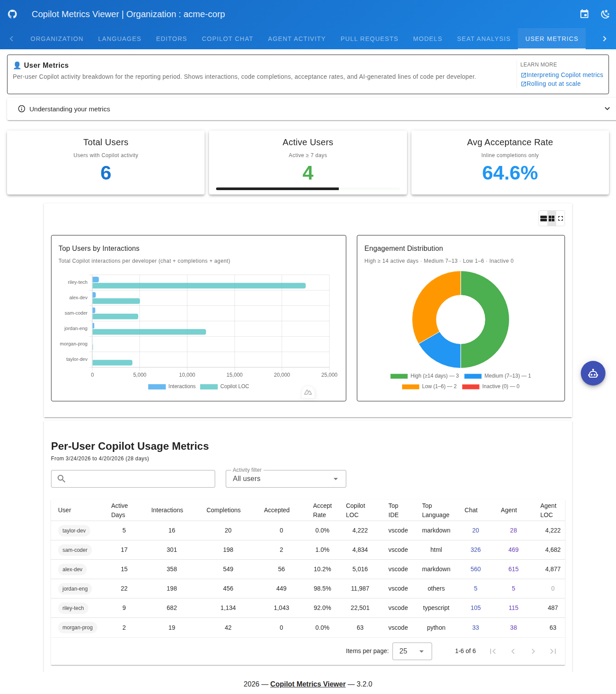Switch to grid chart layout
Screen dimensions: 616x694
point(552,218)
